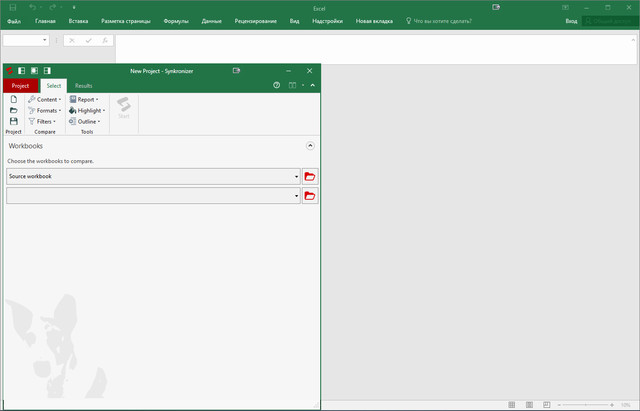Switch to the Results tab

[x=83, y=86]
